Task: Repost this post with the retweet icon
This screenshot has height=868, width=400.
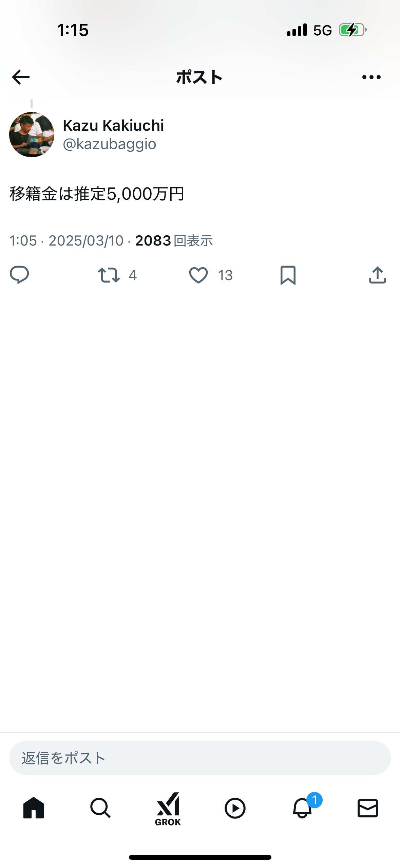Action: 109,275
